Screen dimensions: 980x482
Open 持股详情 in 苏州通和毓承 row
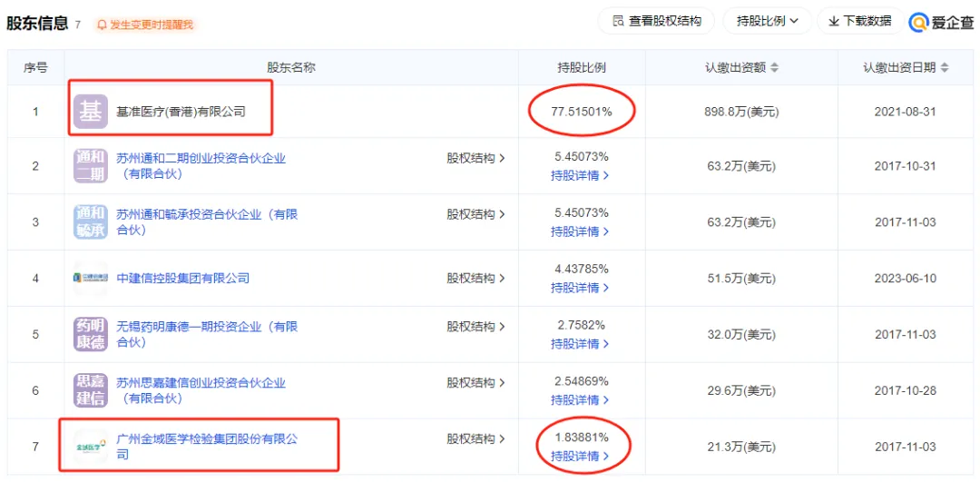click(x=580, y=232)
